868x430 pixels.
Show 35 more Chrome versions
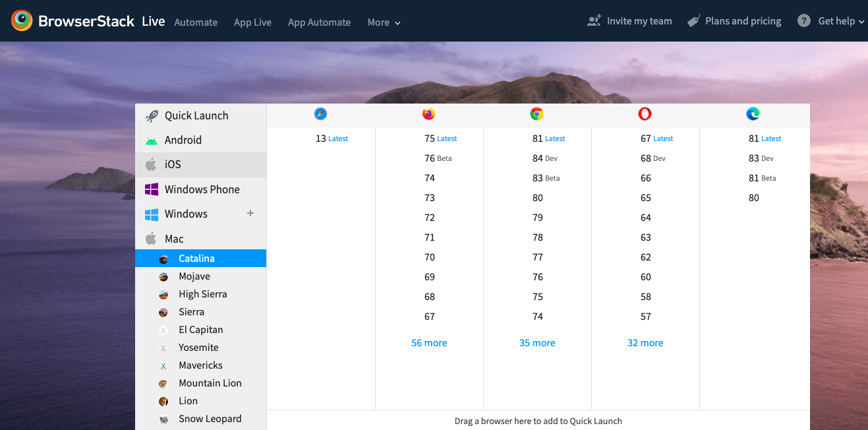pyautogui.click(x=537, y=343)
